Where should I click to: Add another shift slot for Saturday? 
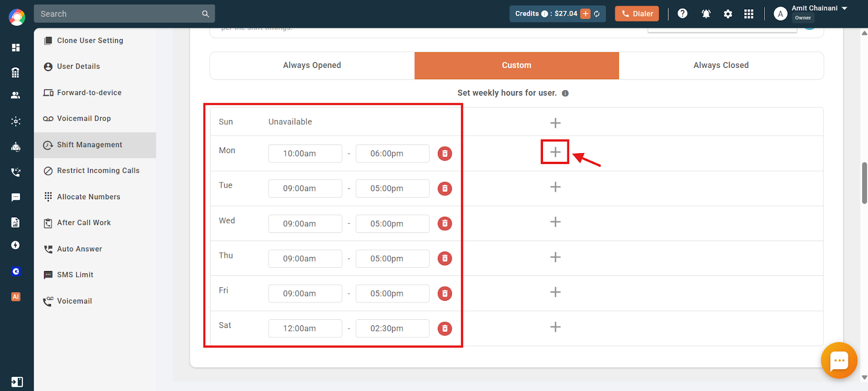coord(556,327)
